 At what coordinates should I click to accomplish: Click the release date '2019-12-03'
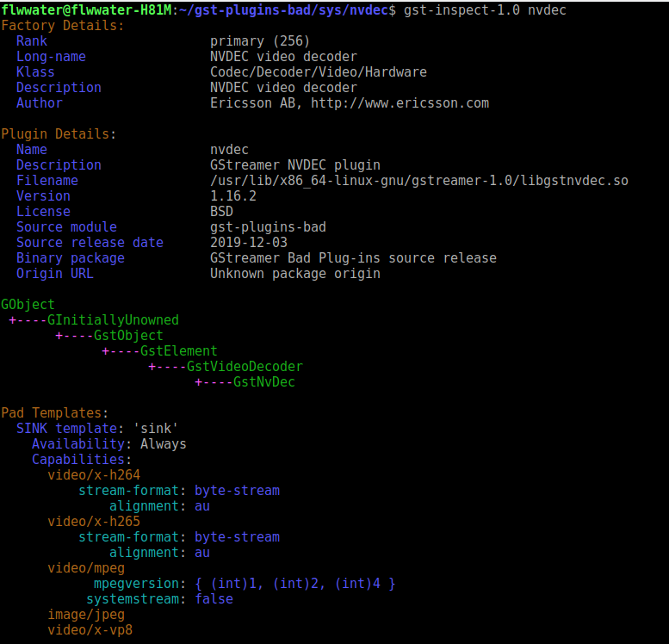click(x=248, y=243)
